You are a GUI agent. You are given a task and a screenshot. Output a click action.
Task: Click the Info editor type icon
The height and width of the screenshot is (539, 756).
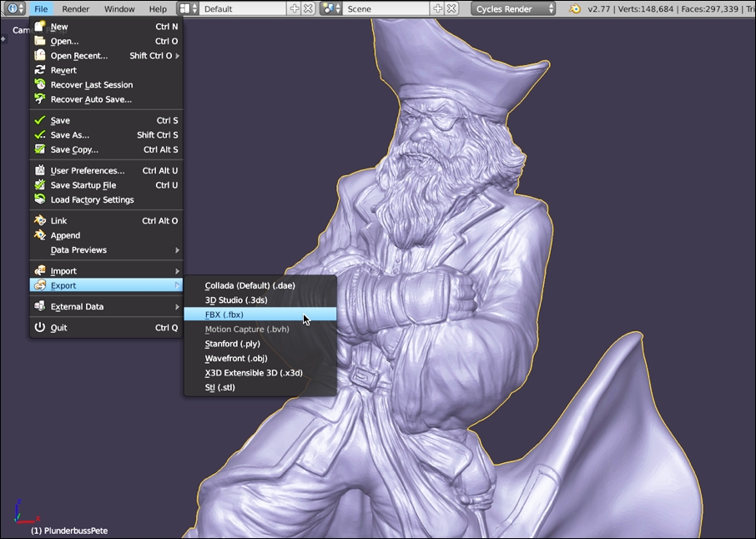click(15, 8)
